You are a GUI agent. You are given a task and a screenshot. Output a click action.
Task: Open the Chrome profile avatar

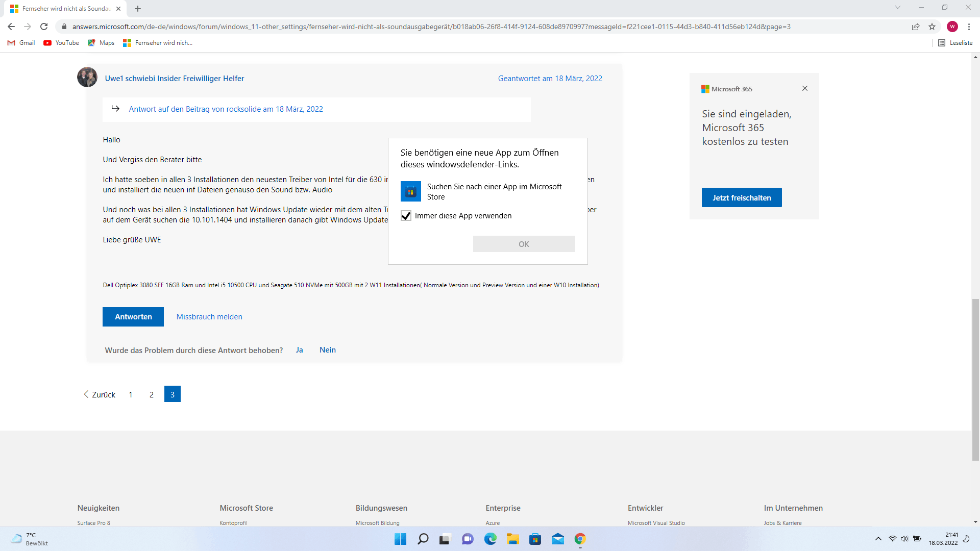(x=952, y=27)
